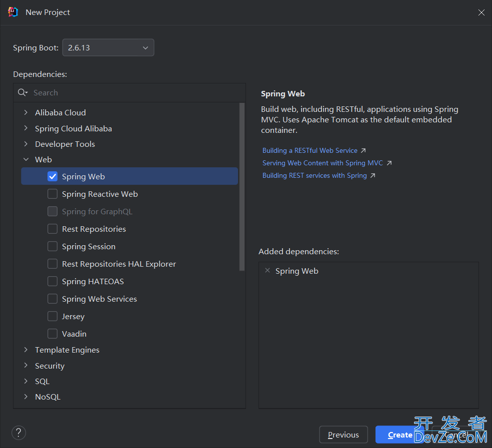Image resolution: width=492 pixels, height=448 pixels.
Task: Select the Alibaba Cloud tree label
Action: (x=60, y=112)
